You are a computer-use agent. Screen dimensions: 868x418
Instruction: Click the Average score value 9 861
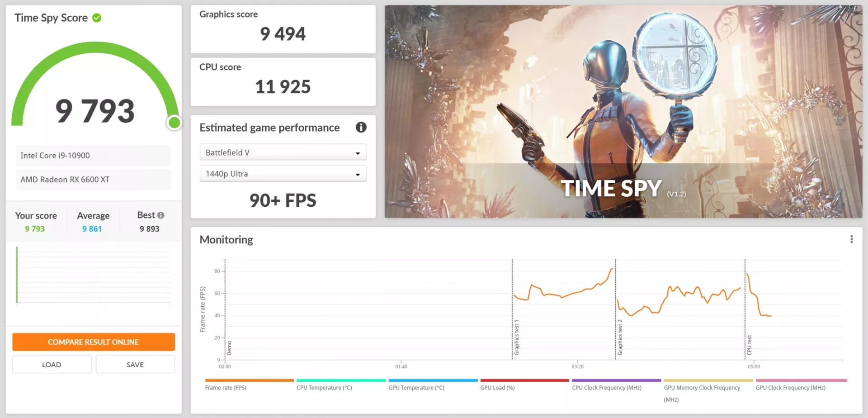pyautogui.click(x=92, y=229)
